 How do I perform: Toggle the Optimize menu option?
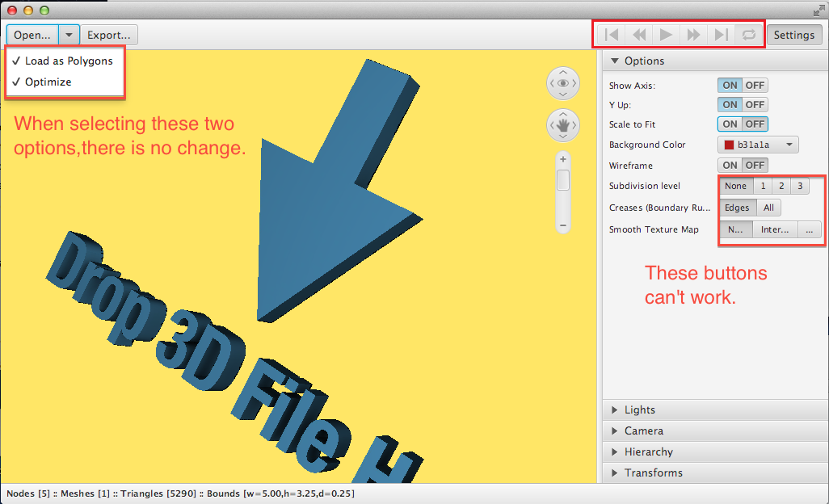(x=48, y=82)
